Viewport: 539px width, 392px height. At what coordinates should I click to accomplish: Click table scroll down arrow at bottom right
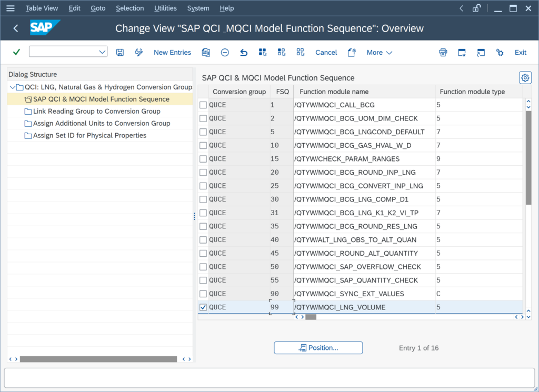point(528,317)
